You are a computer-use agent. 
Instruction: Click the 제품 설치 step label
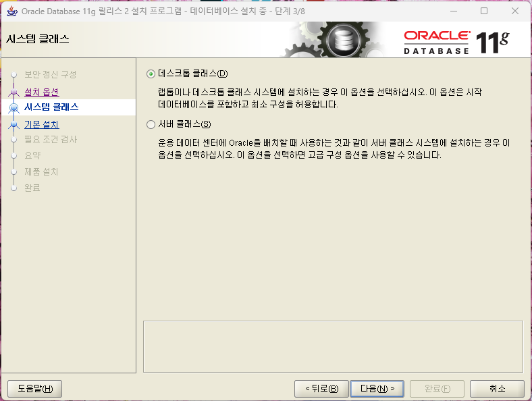[x=41, y=171]
